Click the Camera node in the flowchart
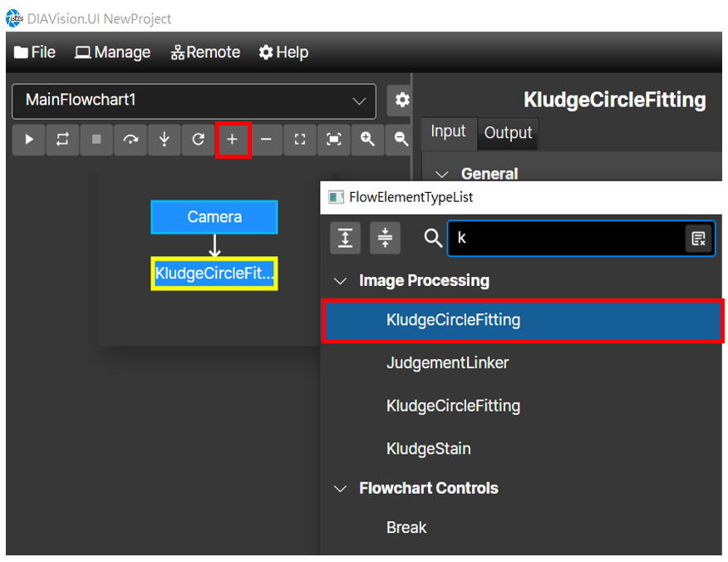Viewport: 728px width, 562px height. click(x=214, y=217)
